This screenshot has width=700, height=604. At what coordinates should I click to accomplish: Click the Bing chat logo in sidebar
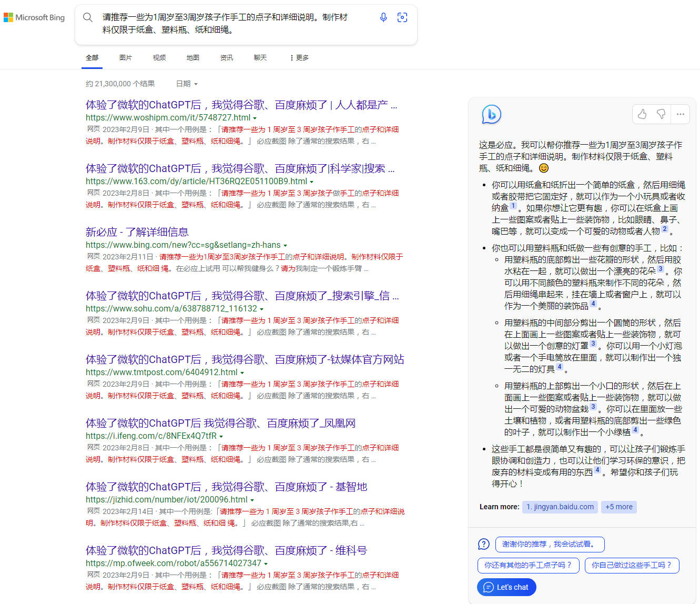click(492, 114)
